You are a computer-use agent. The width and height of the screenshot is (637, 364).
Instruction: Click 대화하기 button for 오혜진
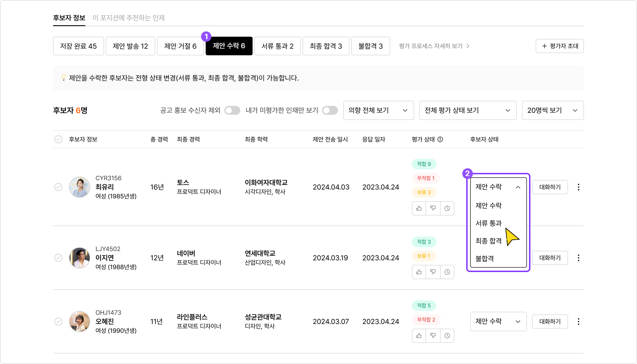click(550, 321)
